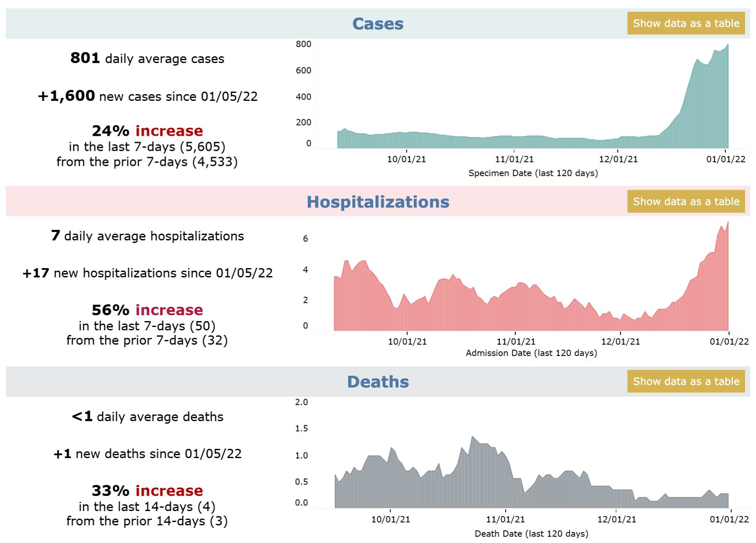The image size is (756, 543).
Task: Click the 11/01/21 tick on the Deaths chart
Action: [x=505, y=519]
